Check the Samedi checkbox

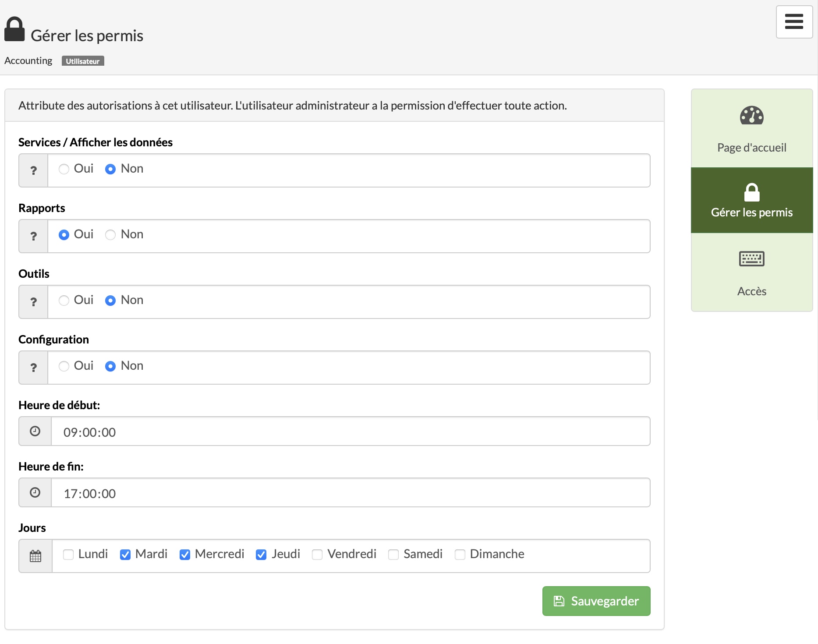click(393, 555)
